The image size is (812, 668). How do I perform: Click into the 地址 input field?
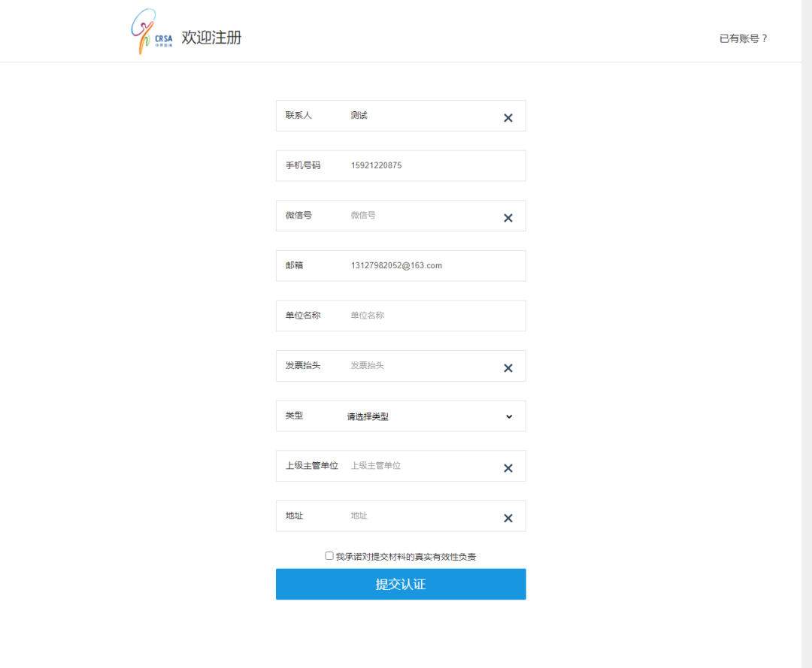(x=421, y=516)
